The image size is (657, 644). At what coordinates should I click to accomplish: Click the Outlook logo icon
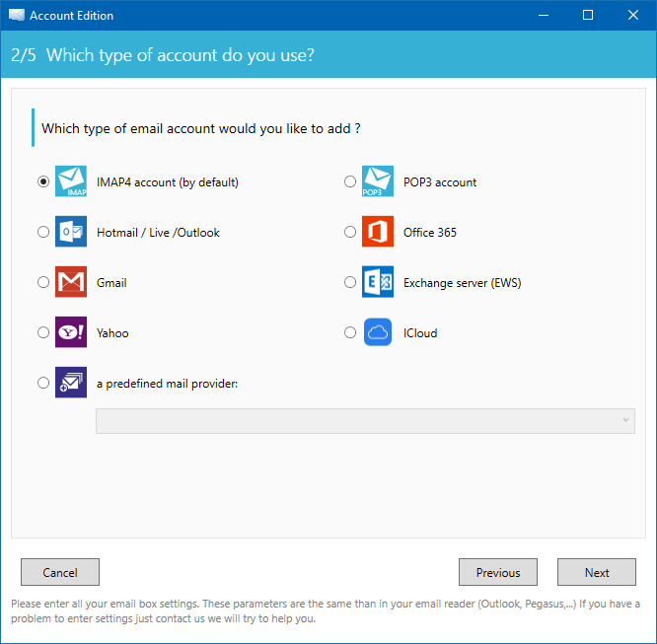[71, 232]
